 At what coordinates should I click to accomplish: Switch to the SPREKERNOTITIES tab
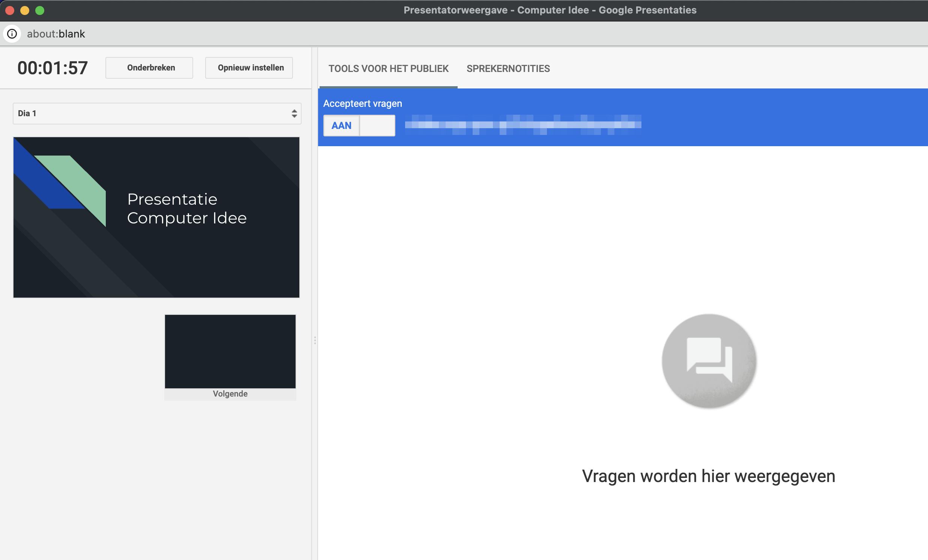point(508,69)
